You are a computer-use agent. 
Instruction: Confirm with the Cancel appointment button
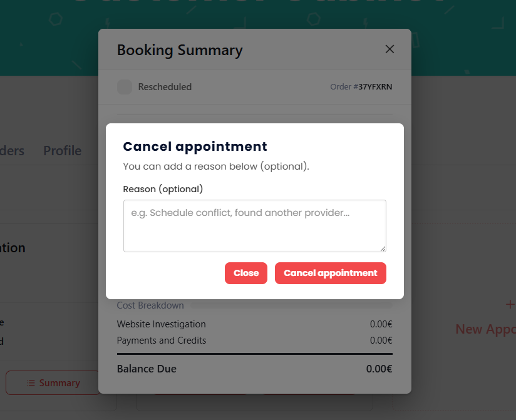pos(330,273)
